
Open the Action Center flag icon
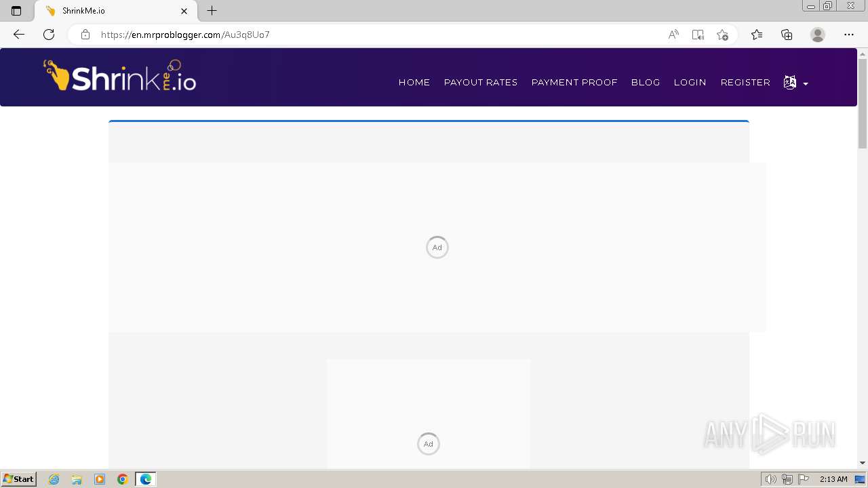click(x=804, y=479)
